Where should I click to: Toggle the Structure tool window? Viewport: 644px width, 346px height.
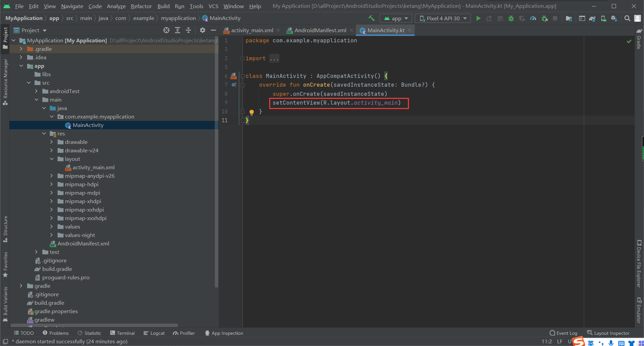point(5,229)
